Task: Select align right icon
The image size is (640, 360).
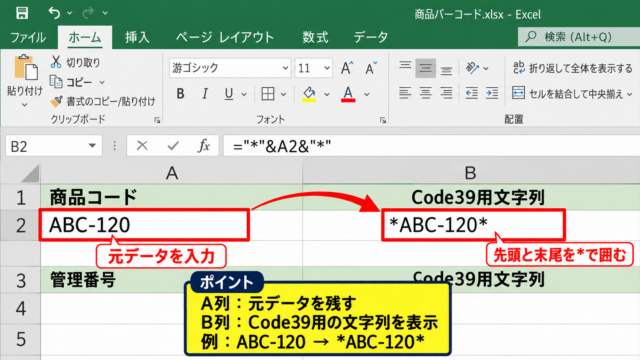Action: tap(446, 93)
